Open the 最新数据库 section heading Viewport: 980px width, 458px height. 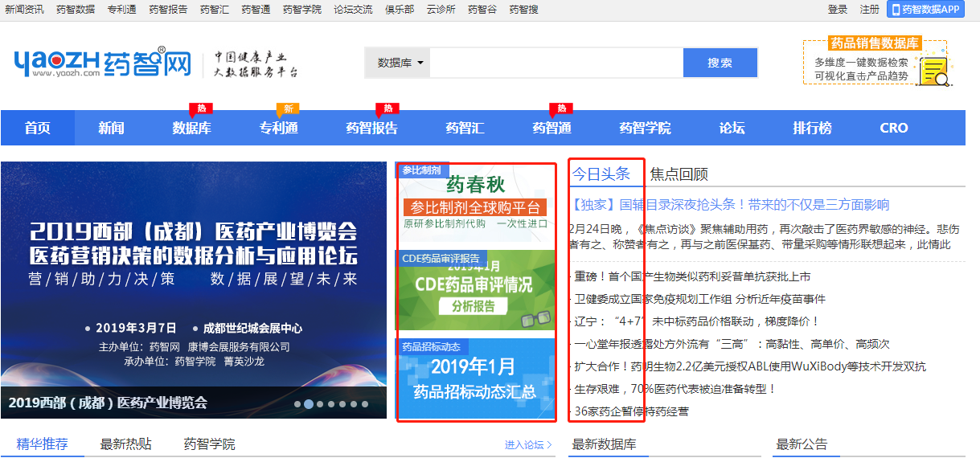(x=604, y=444)
